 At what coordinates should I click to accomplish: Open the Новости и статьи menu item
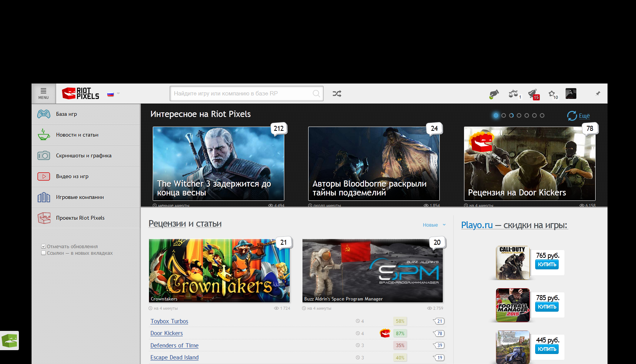[86, 135]
